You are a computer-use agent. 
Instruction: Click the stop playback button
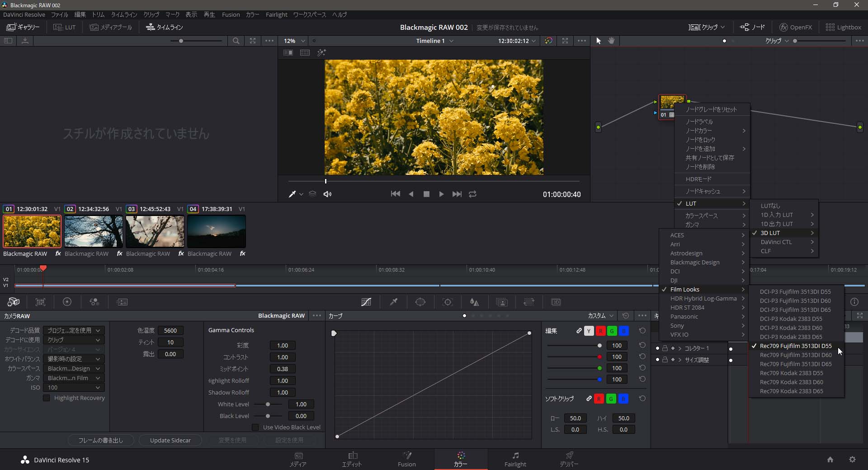click(426, 194)
